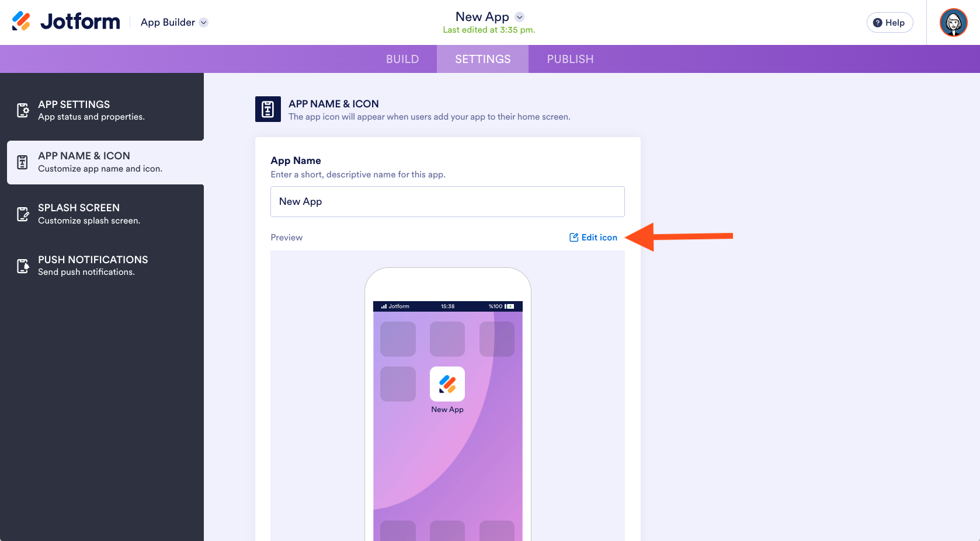The width and height of the screenshot is (980, 541).
Task: Switch to the PUBLISH tab
Action: pyautogui.click(x=570, y=59)
